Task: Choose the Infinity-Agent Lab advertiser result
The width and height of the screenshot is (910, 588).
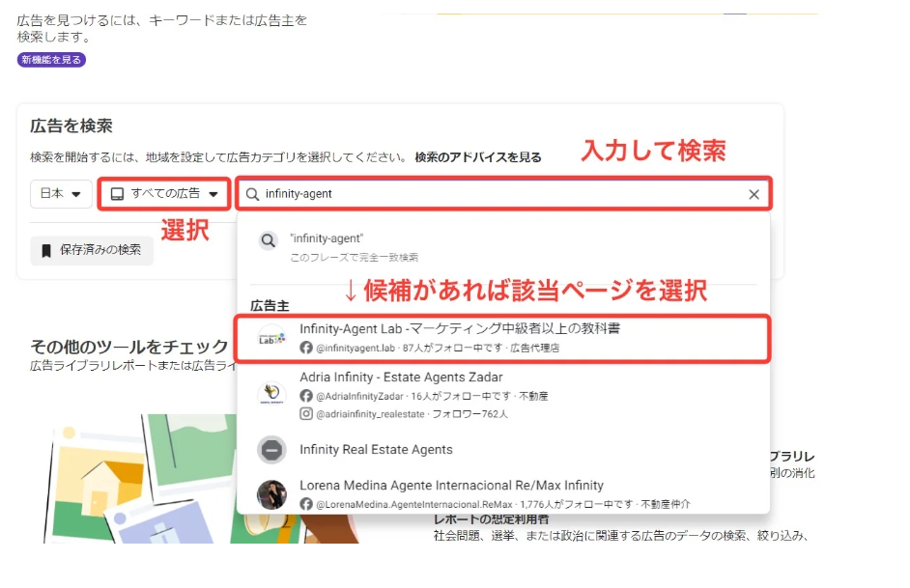Action: tap(503, 338)
